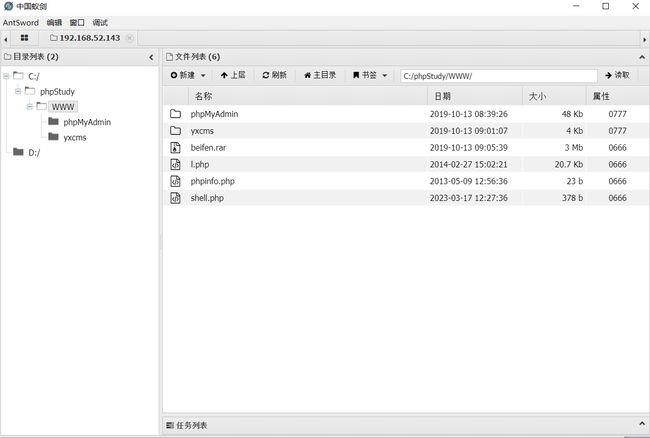This screenshot has width=650, height=438.
Task: Click the 新建 button
Action: tap(183, 75)
